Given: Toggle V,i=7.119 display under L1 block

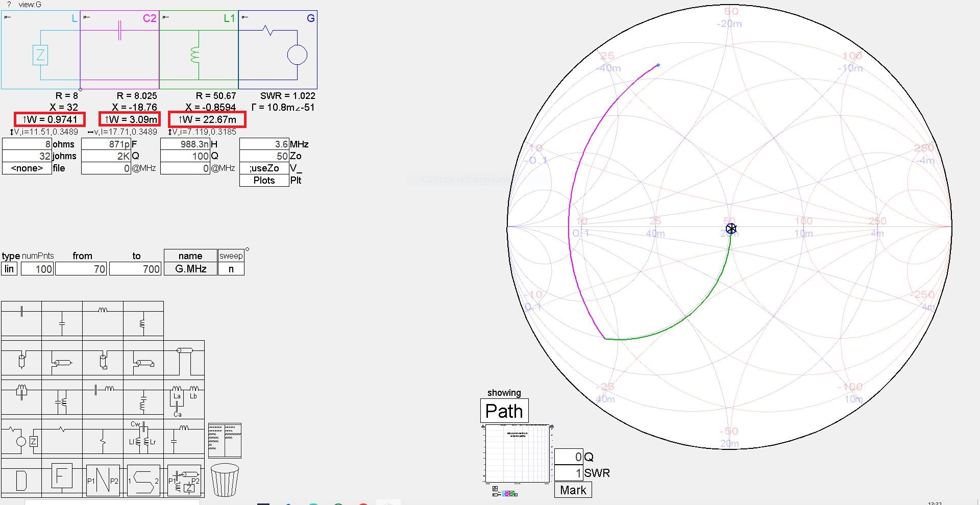Looking at the screenshot, I should click(202, 132).
